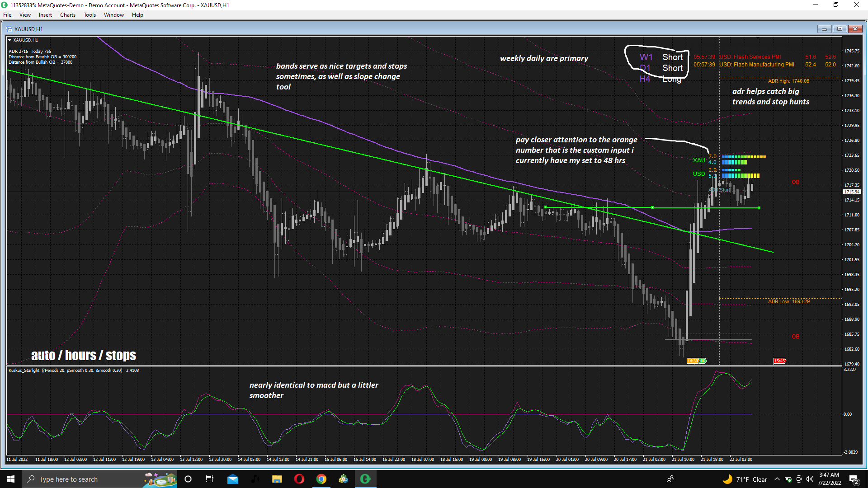868x488 pixels.
Task: Open the Insert menu
Action: tap(45, 15)
